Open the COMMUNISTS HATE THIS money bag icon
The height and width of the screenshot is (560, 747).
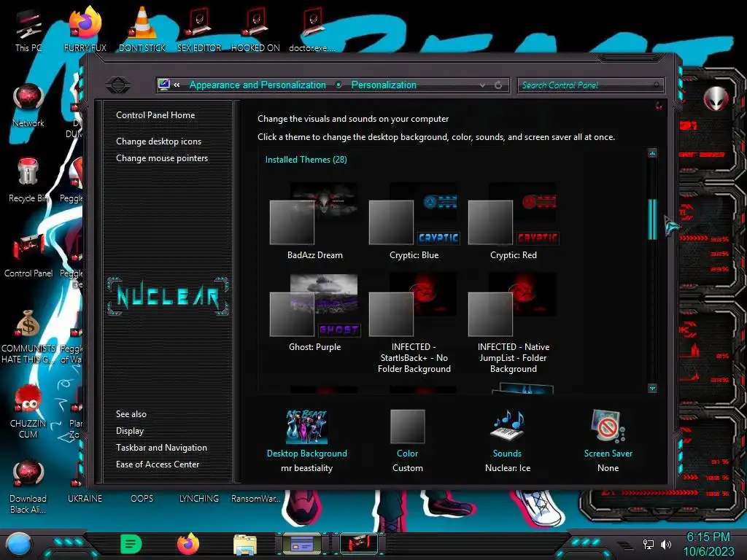coord(28,336)
